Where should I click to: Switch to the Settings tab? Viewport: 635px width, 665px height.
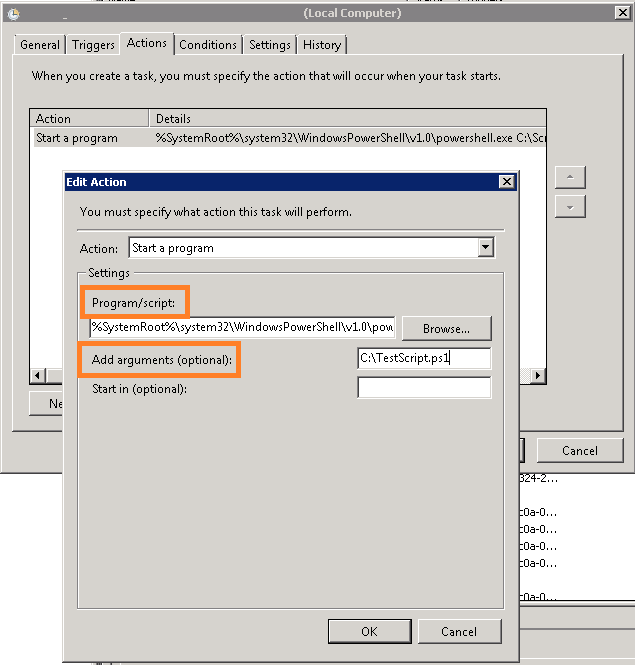point(270,45)
